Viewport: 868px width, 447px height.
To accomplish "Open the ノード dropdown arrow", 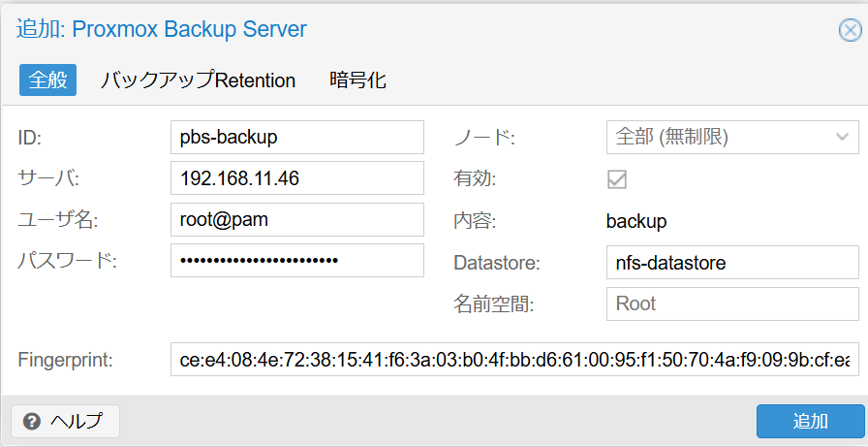I will [843, 137].
